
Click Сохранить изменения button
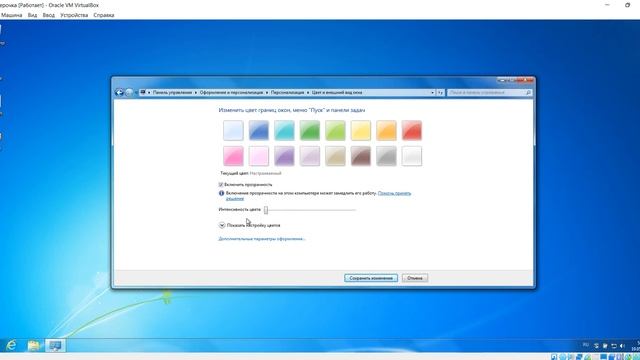click(371, 278)
